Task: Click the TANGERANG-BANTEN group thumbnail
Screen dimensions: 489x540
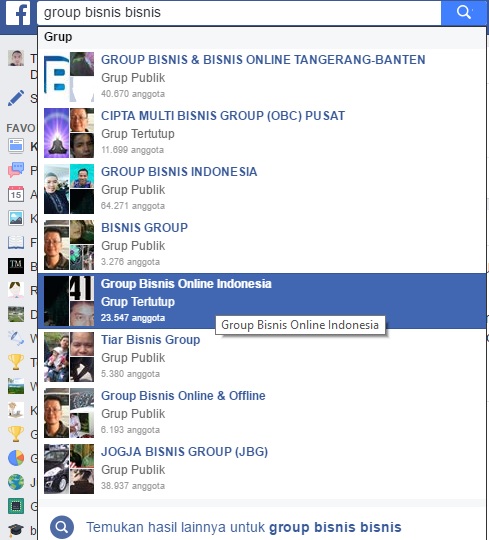Action: 69,77
